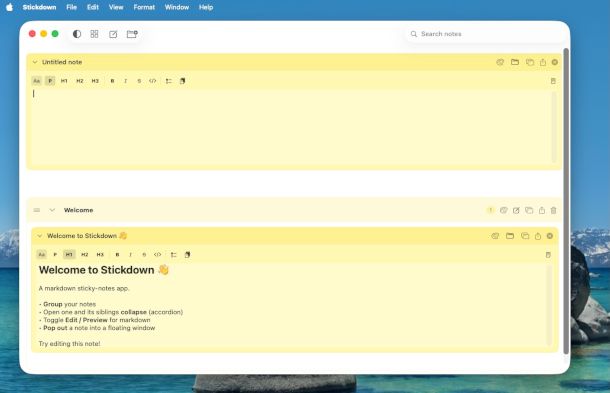Grab the Welcome group drag handle
Viewport: 610px width, 393px height.
tap(37, 210)
